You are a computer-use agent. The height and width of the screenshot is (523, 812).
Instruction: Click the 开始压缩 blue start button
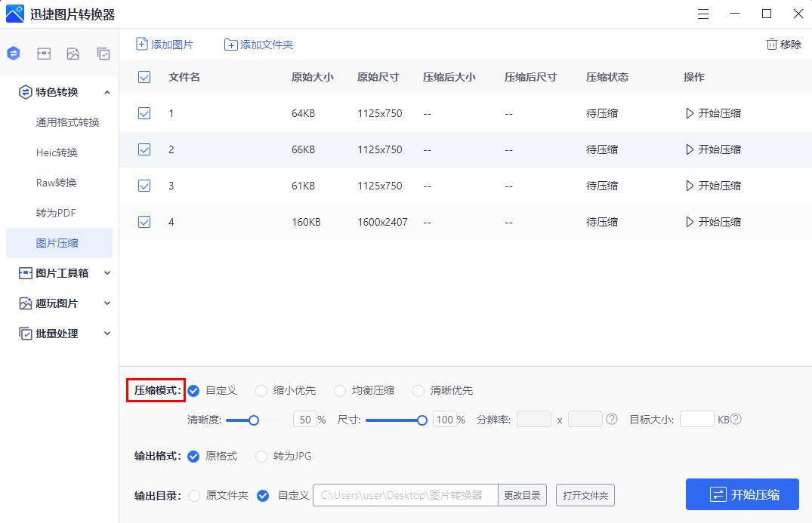coord(741,494)
